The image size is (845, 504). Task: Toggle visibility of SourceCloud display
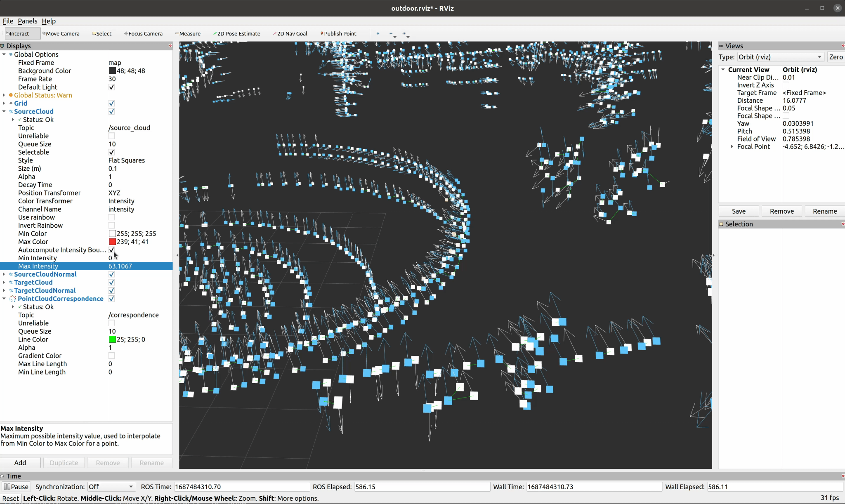pyautogui.click(x=111, y=111)
